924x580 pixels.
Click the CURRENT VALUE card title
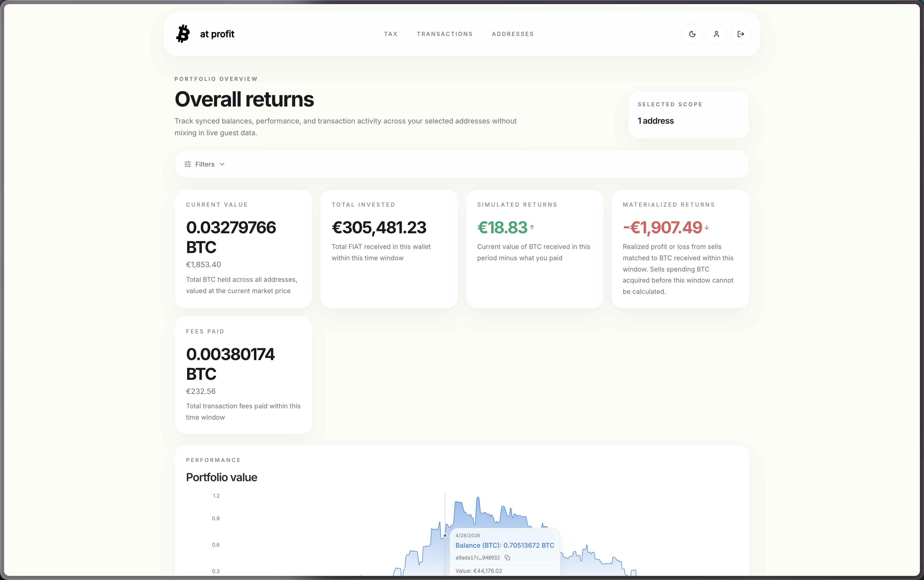[217, 205]
